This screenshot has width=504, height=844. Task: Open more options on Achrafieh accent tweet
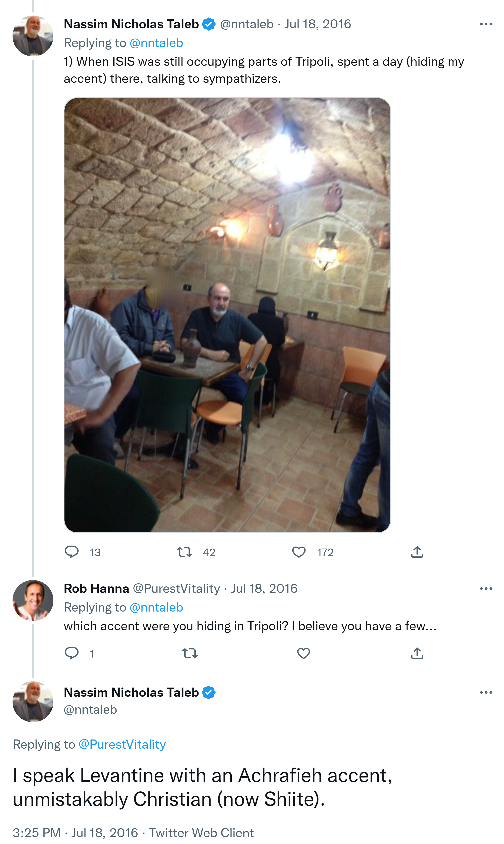point(486,692)
